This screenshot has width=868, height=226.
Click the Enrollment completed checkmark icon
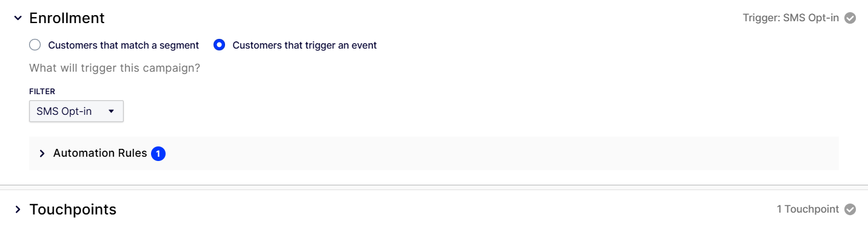pos(850,18)
